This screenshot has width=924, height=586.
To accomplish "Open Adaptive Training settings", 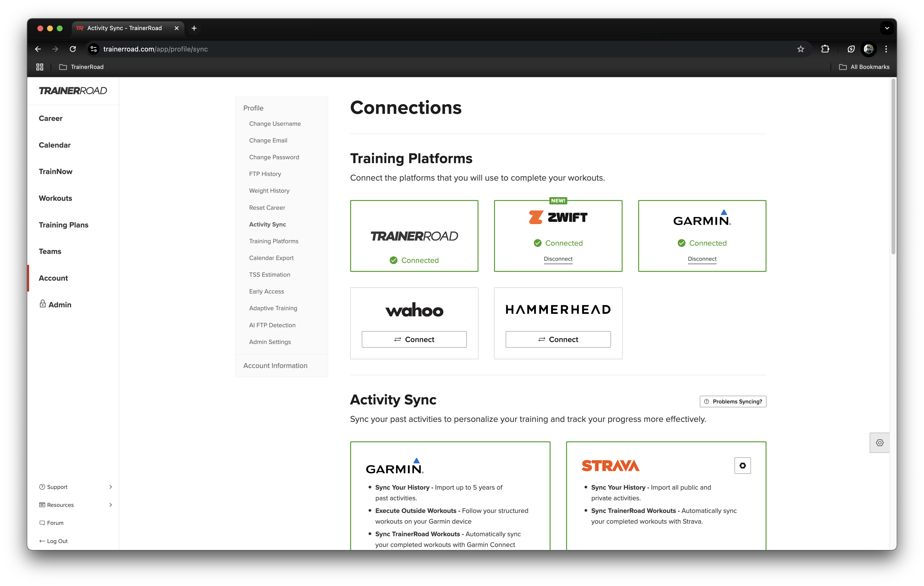I will 273,308.
